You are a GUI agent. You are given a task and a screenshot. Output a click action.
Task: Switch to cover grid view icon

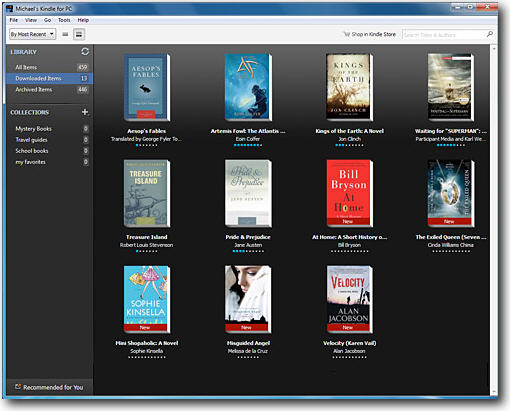79,34
